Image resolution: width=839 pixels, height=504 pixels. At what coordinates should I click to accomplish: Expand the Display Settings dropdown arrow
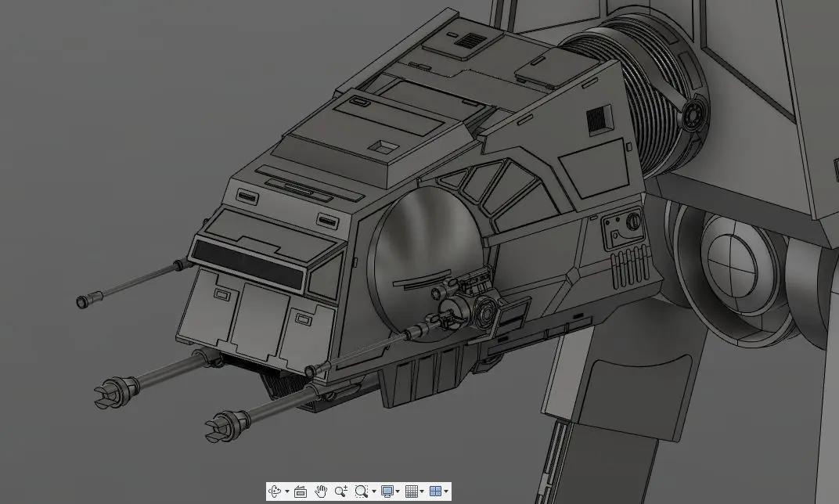coord(398,491)
